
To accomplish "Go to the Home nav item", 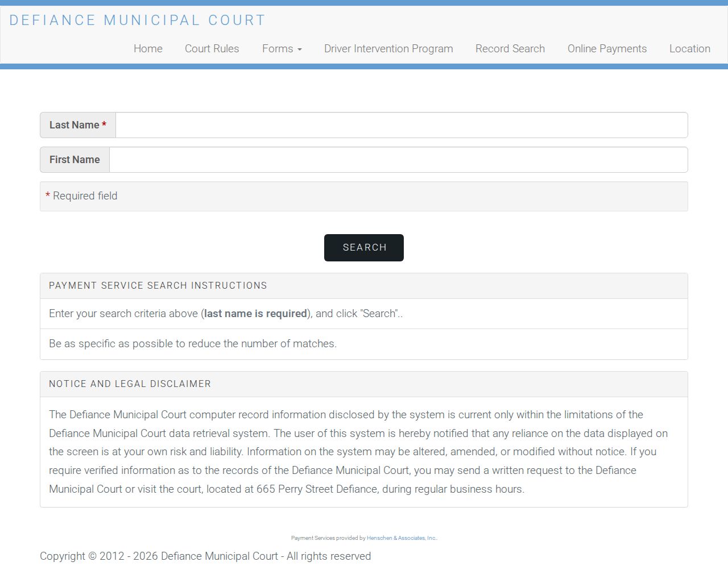I will click(148, 49).
